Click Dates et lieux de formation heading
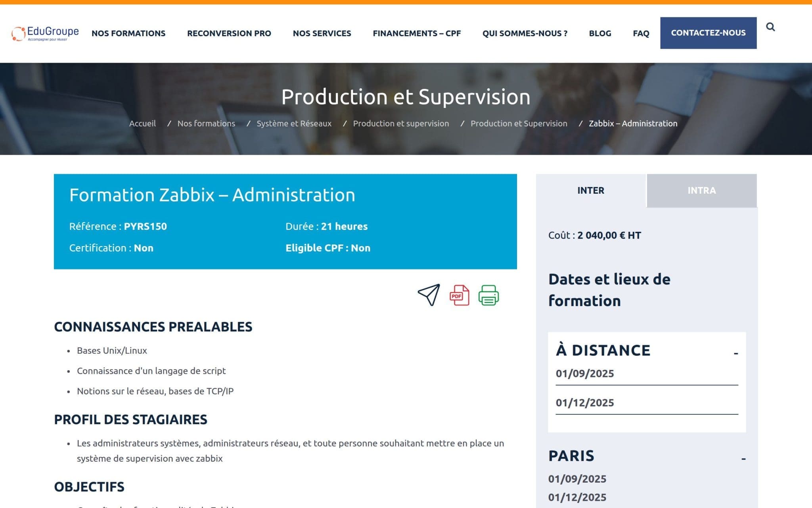 point(609,290)
